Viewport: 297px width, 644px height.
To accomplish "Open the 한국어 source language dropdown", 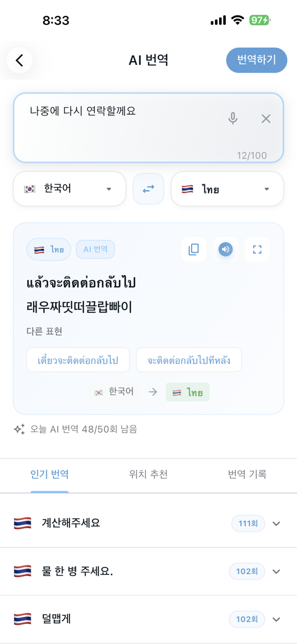I will pyautogui.click(x=69, y=188).
